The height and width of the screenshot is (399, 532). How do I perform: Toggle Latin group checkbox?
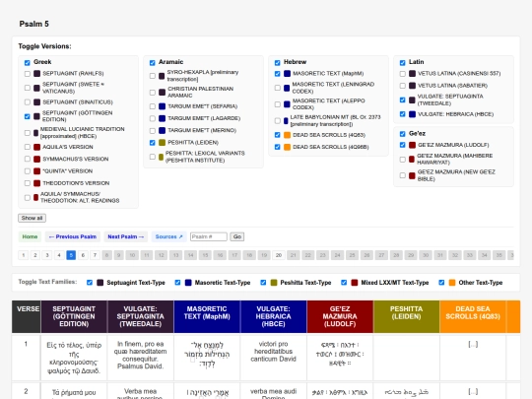click(402, 63)
